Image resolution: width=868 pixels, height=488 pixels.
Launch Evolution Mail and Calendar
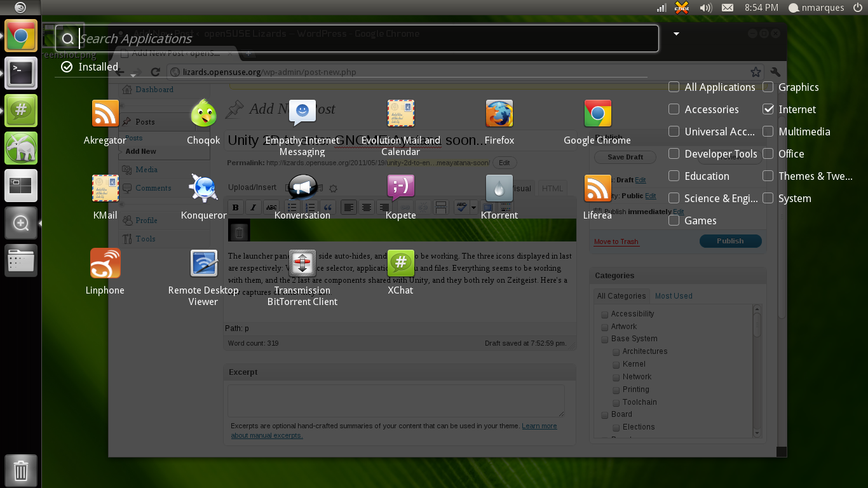tap(401, 128)
